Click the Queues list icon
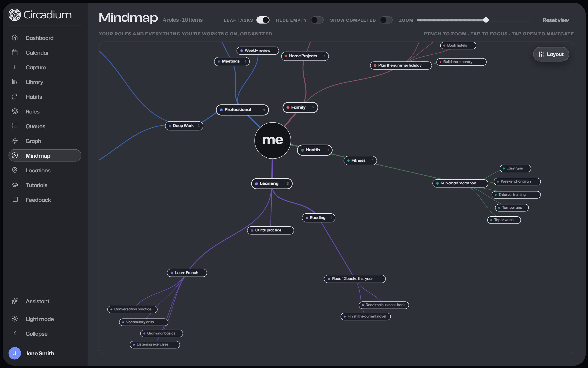 (14, 126)
